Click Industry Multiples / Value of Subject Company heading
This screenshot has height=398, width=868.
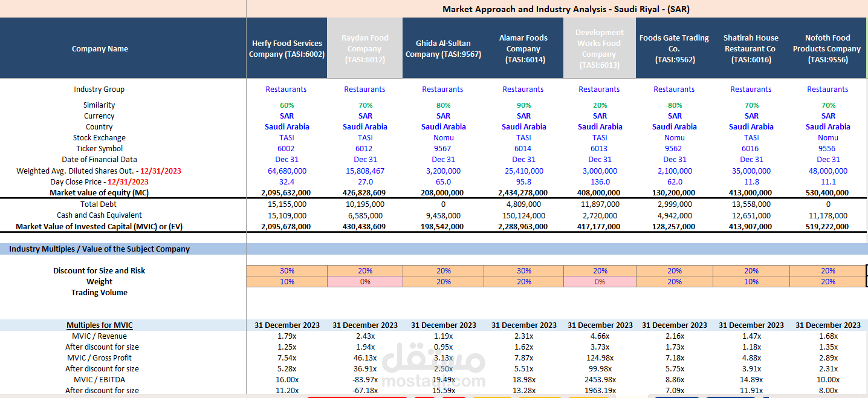pos(99,249)
